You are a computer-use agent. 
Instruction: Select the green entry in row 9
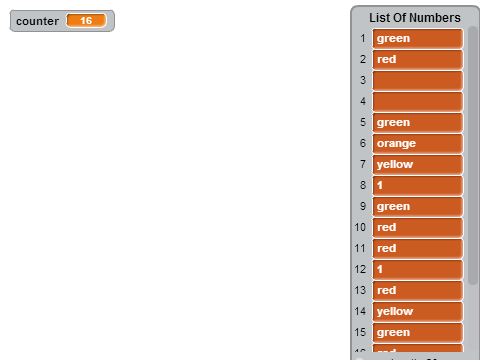coord(418,207)
